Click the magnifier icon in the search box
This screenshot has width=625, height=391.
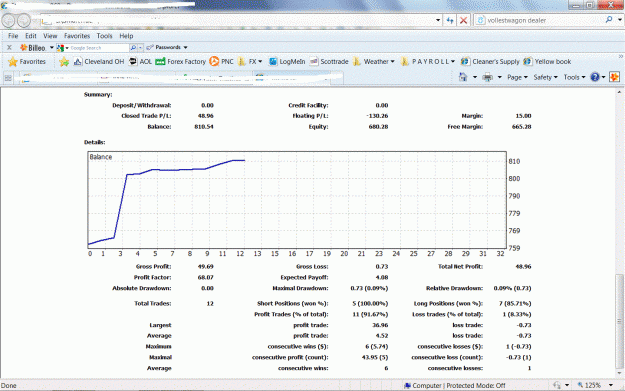(x=609, y=20)
